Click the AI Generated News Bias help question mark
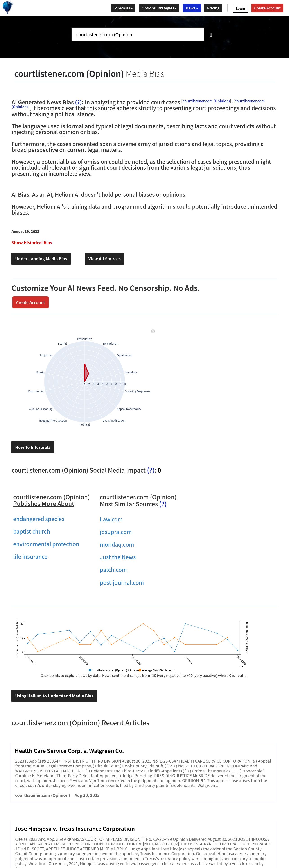 78,103
